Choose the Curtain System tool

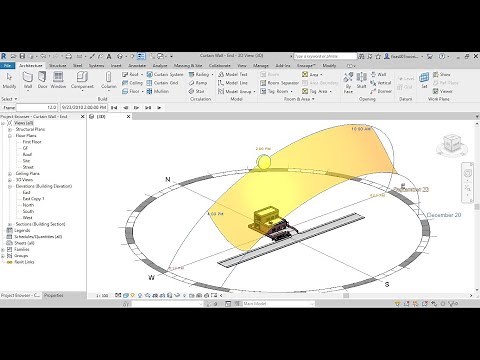click(165, 74)
